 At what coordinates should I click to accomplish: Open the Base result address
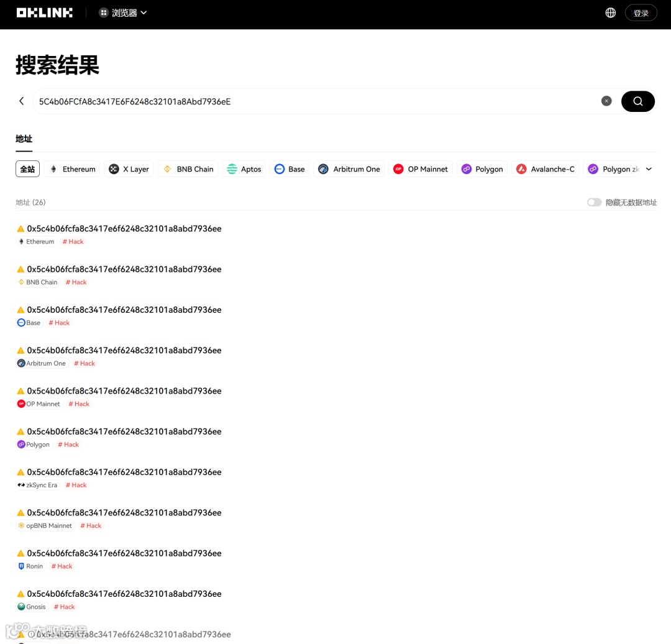124,310
